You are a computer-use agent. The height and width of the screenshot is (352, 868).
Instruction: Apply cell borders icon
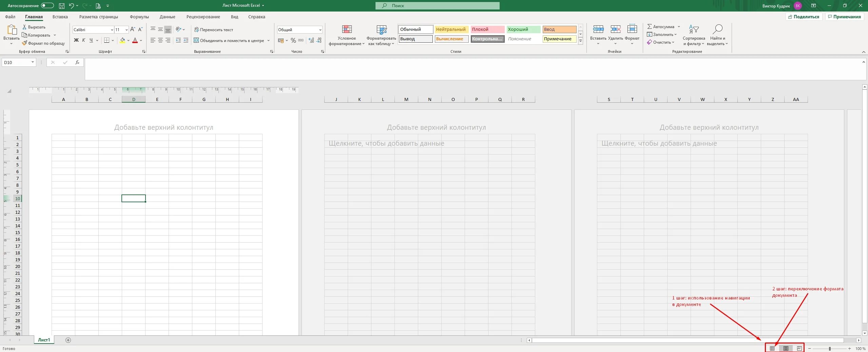(107, 40)
